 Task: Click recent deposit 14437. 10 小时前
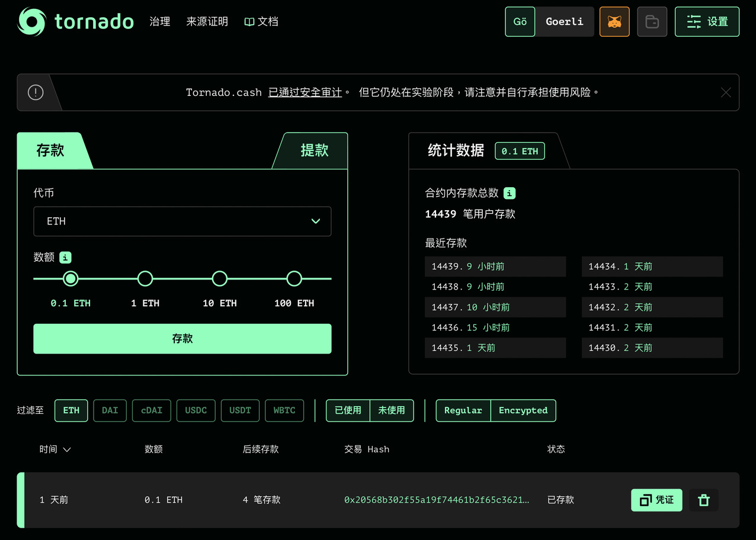pos(495,307)
